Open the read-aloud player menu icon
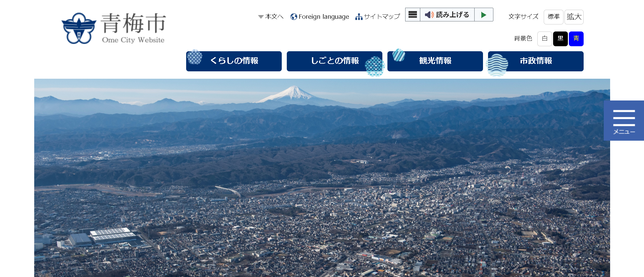This screenshot has width=644, height=277. click(413, 15)
